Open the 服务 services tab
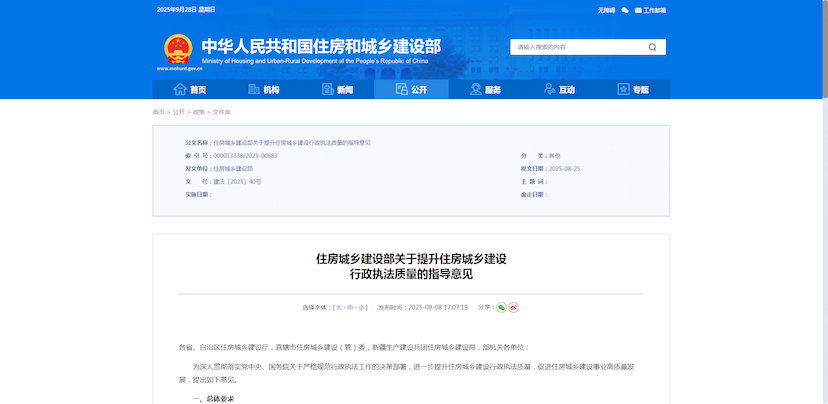This screenshot has width=828, height=404. (485, 89)
